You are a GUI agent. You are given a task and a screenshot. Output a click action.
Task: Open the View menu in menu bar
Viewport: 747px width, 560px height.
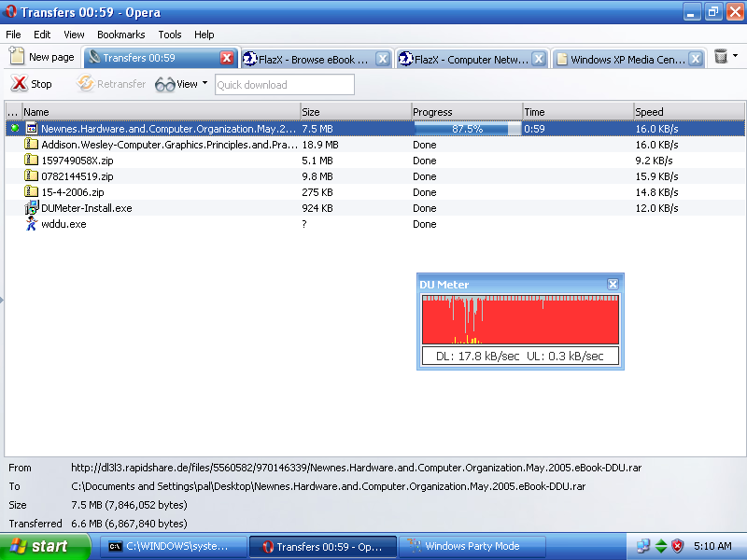tap(74, 35)
